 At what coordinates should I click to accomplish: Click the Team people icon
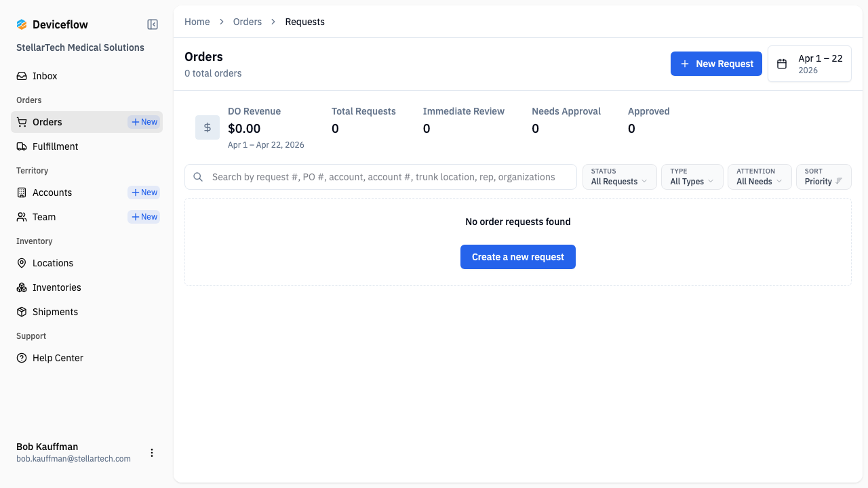22,217
